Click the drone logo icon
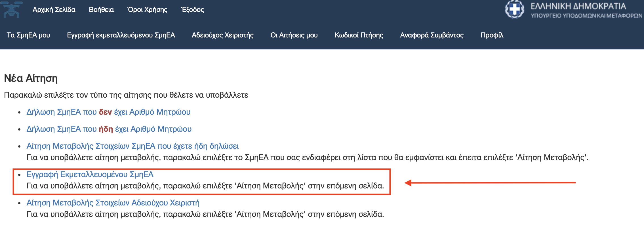The width and height of the screenshot is (644, 231). point(11,10)
